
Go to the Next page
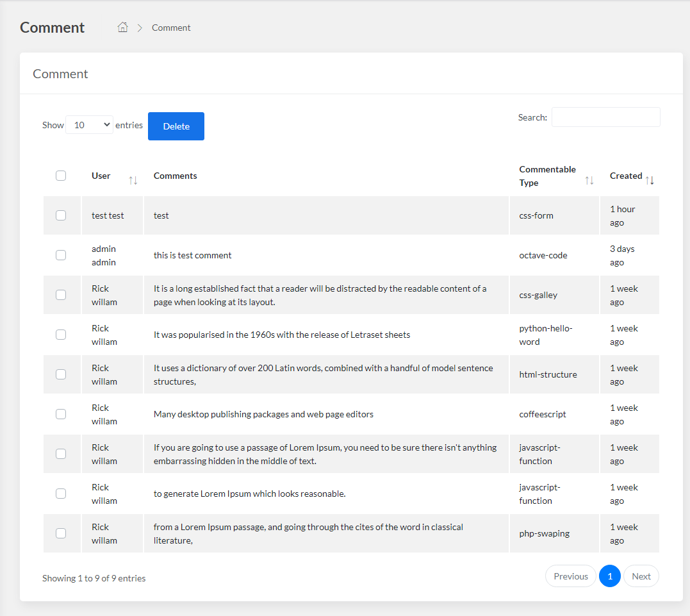(x=641, y=576)
